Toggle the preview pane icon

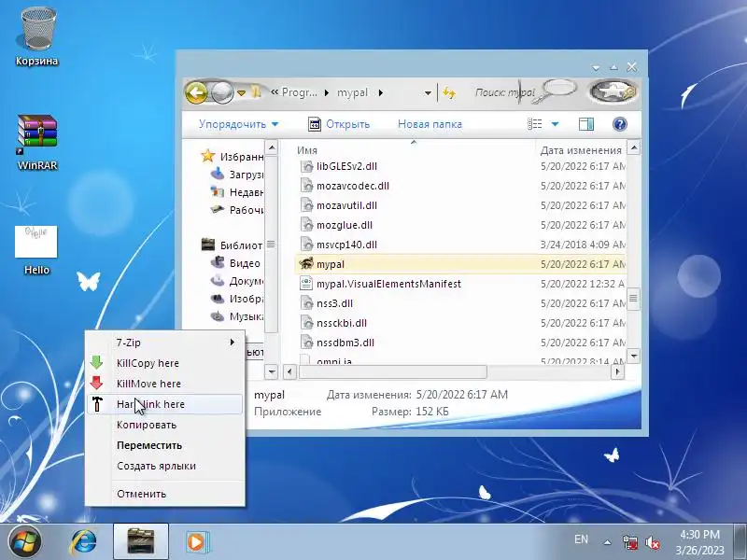pyautogui.click(x=586, y=124)
